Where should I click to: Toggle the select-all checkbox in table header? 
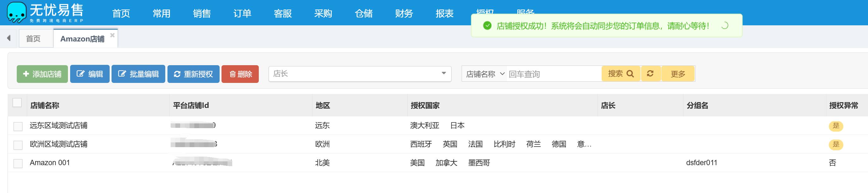(x=17, y=103)
